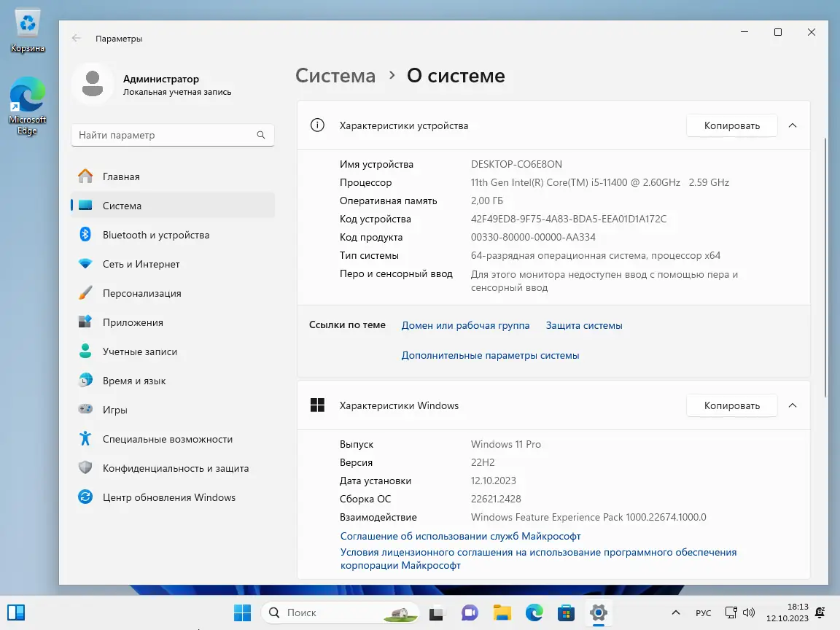The width and height of the screenshot is (840, 630).
Task: Click the back arrow in Settings
Action: click(x=76, y=38)
